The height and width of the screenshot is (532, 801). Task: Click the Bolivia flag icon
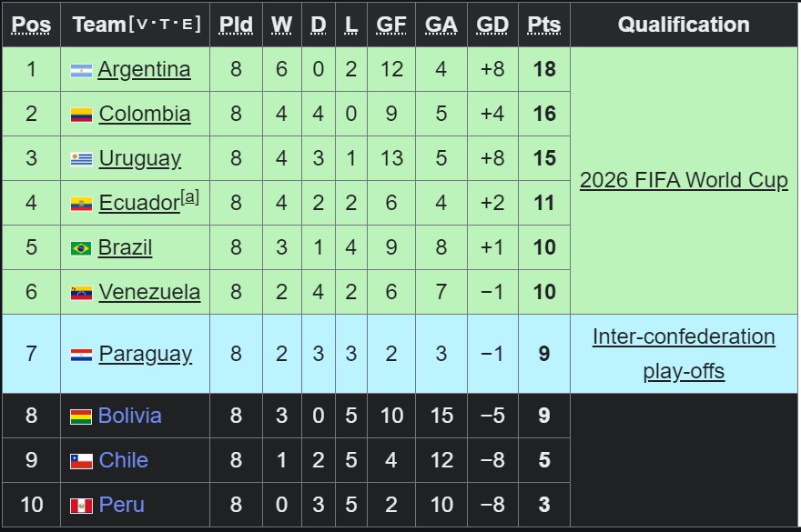tap(81, 417)
